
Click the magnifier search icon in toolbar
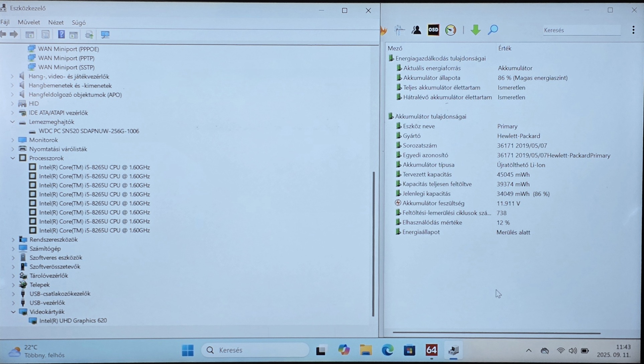[493, 30]
